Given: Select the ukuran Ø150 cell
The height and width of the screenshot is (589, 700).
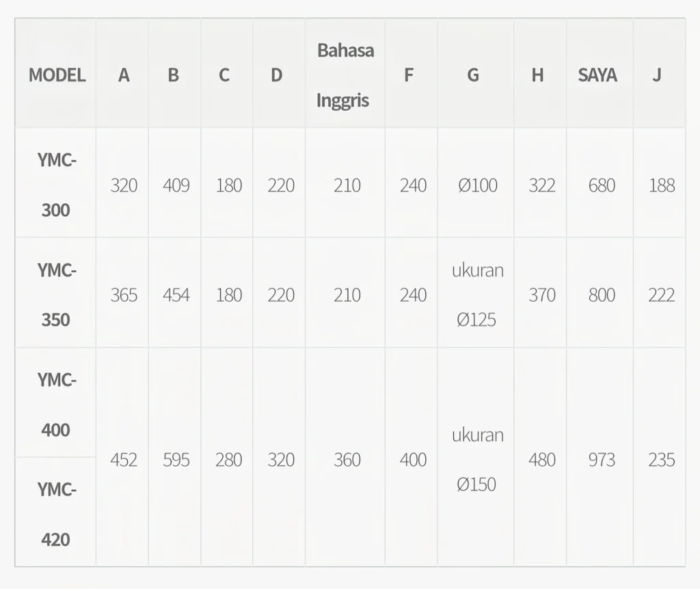Looking at the screenshot, I should (477, 459).
